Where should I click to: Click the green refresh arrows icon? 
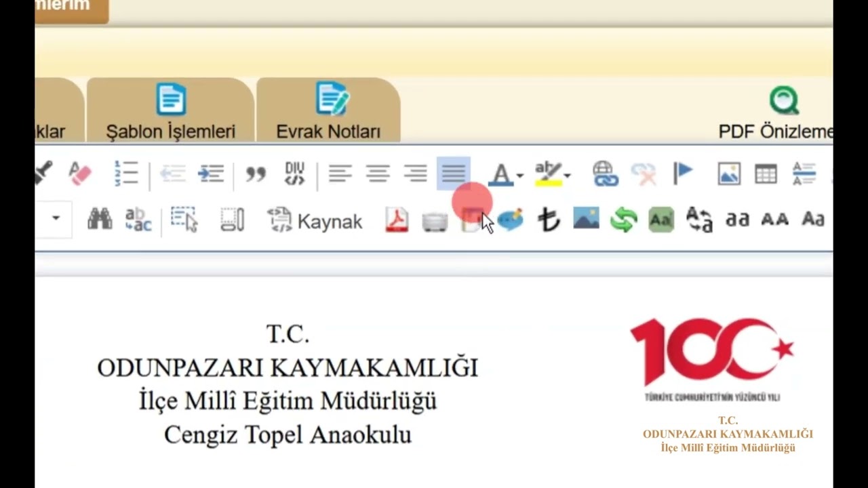pyautogui.click(x=623, y=220)
